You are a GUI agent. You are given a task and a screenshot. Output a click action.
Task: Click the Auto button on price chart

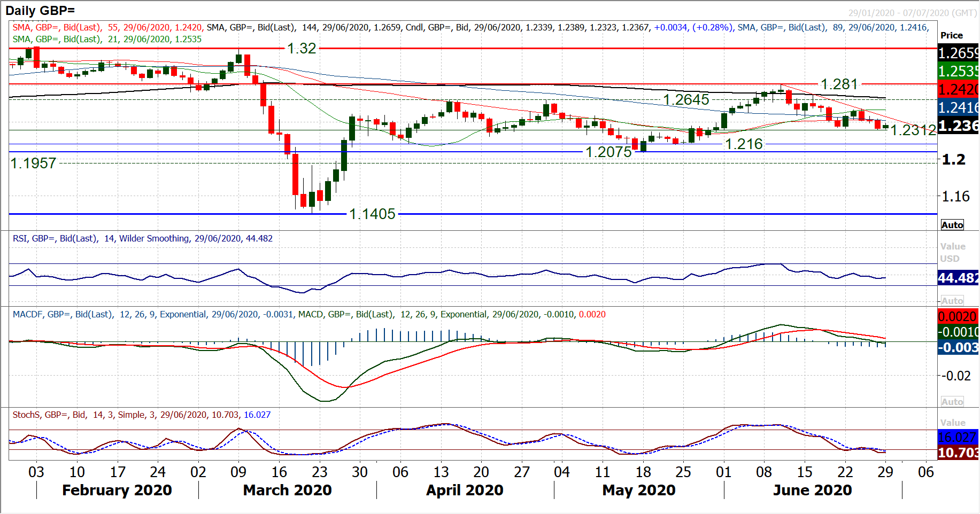click(952, 225)
